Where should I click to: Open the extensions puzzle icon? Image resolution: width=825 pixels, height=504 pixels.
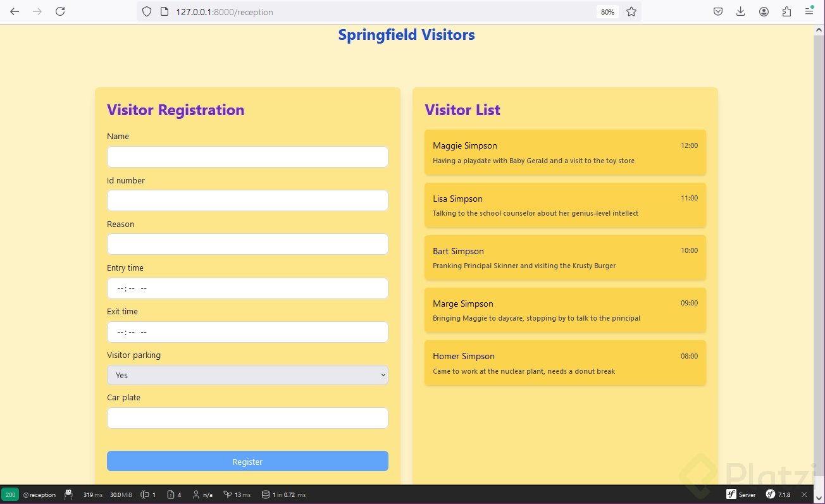786,11
